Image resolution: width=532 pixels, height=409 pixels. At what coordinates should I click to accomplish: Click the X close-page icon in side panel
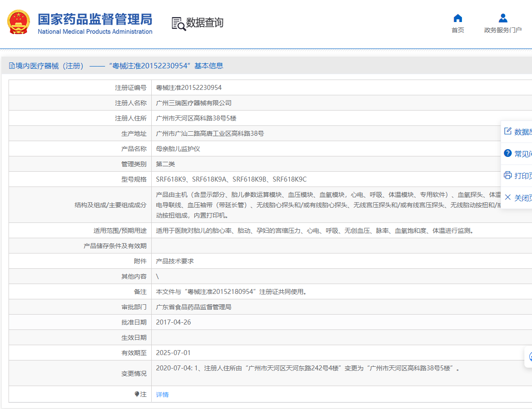[508, 197]
